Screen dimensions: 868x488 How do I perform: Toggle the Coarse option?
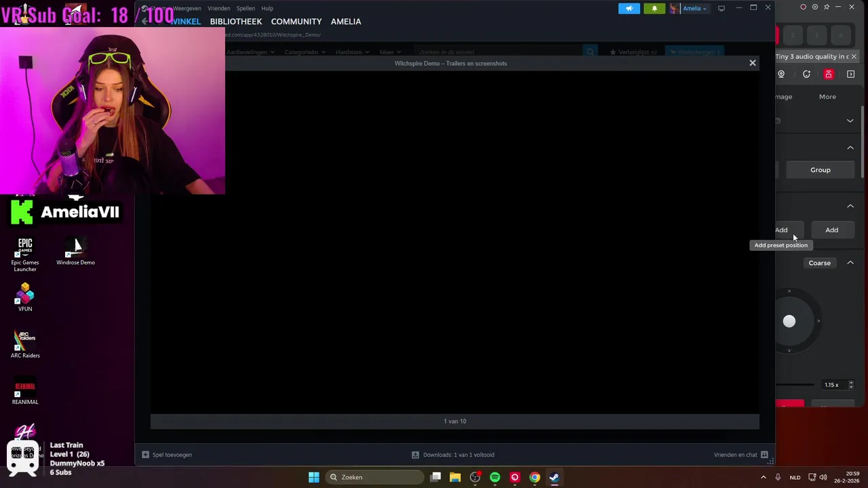(819, 263)
